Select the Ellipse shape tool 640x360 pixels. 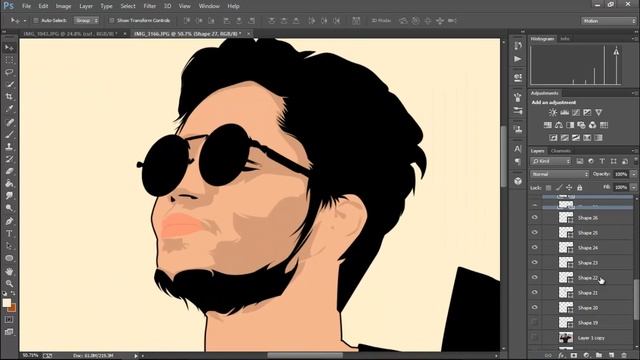coord(9,258)
